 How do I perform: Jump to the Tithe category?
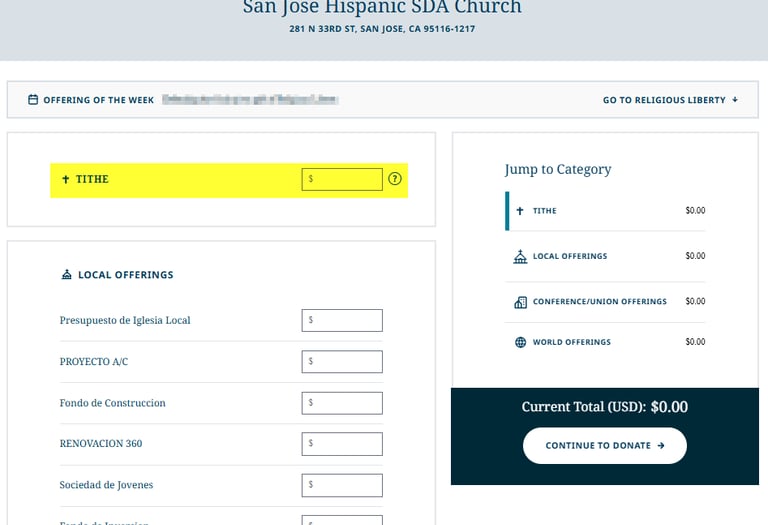pyautogui.click(x=605, y=211)
